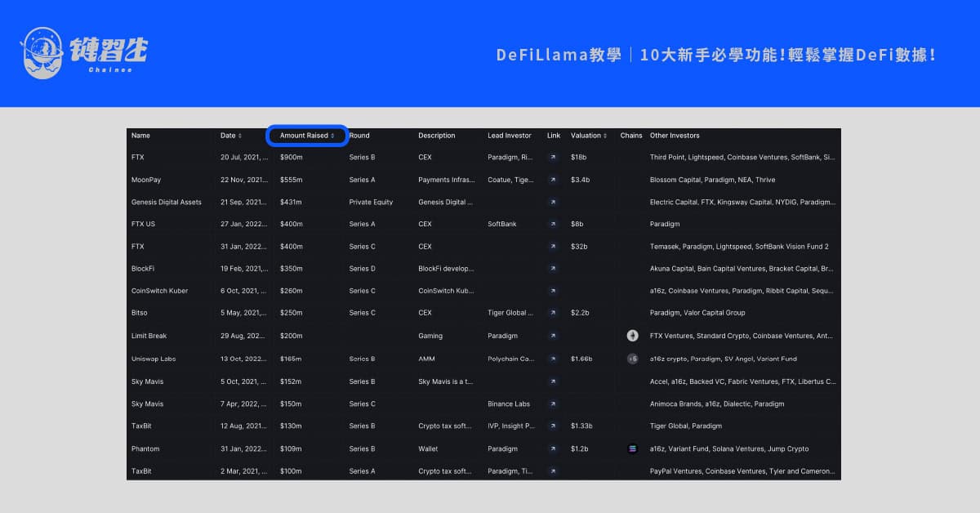The image size is (980, 513).
Task: Click the $431m amount raised value
Action: click(292, 202)
